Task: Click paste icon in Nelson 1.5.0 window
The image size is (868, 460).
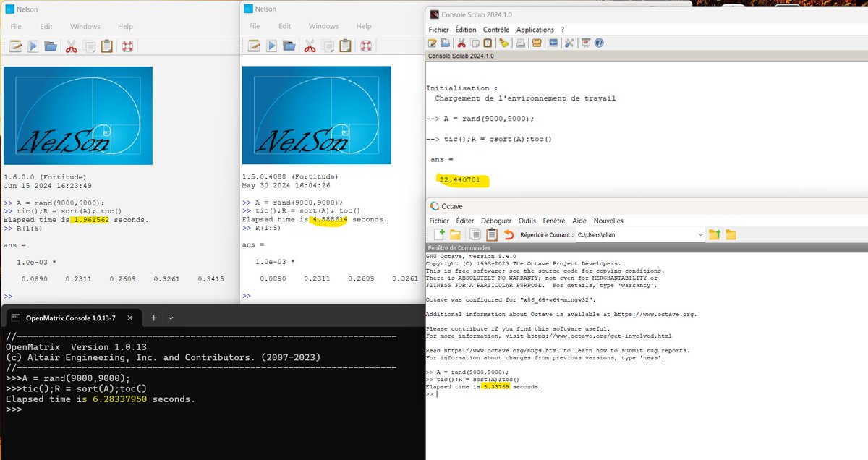Action: tap(346, 46)
